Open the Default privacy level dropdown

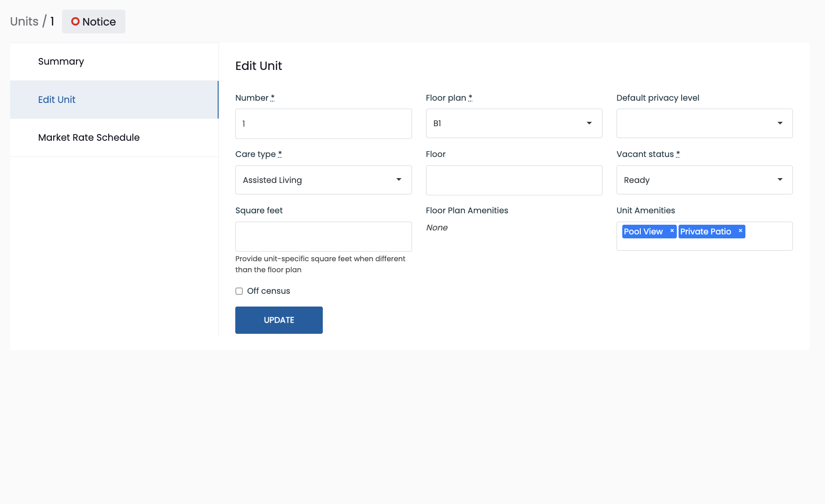[705, 124]
